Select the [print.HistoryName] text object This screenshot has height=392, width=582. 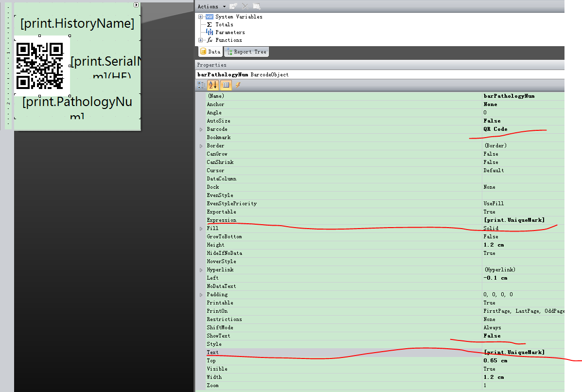pos(77,23)
